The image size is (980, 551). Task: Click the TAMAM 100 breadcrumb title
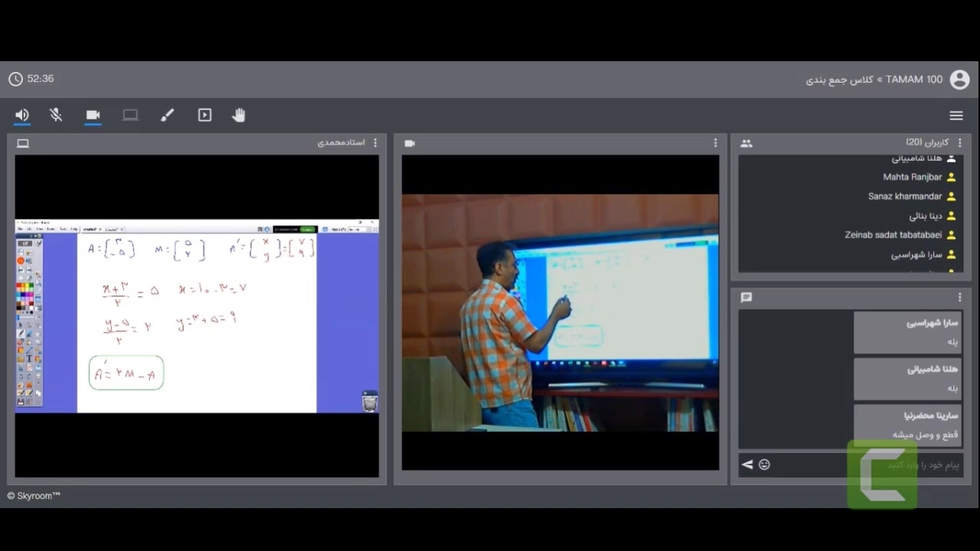(914, 80)
